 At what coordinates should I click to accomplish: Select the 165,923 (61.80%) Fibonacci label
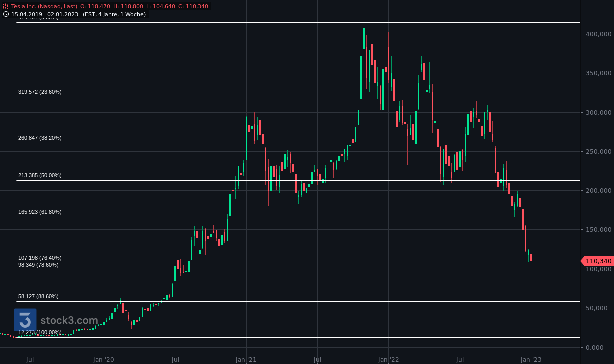pos(40,212)
